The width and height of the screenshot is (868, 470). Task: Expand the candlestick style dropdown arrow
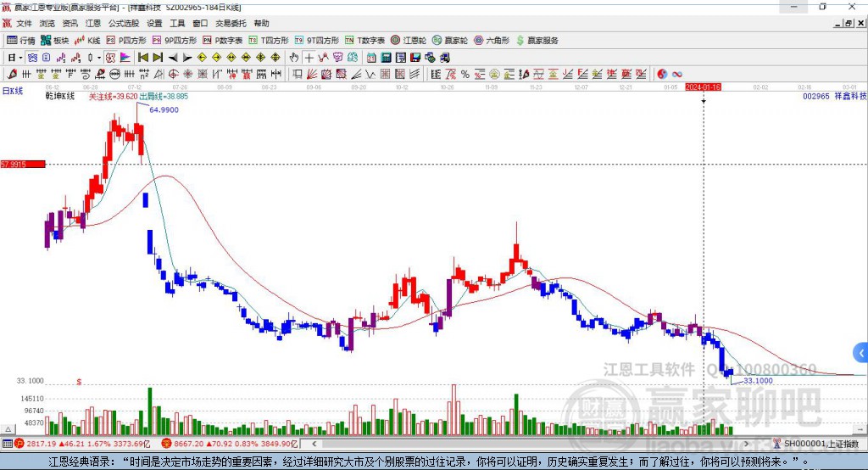pos(98,58)
